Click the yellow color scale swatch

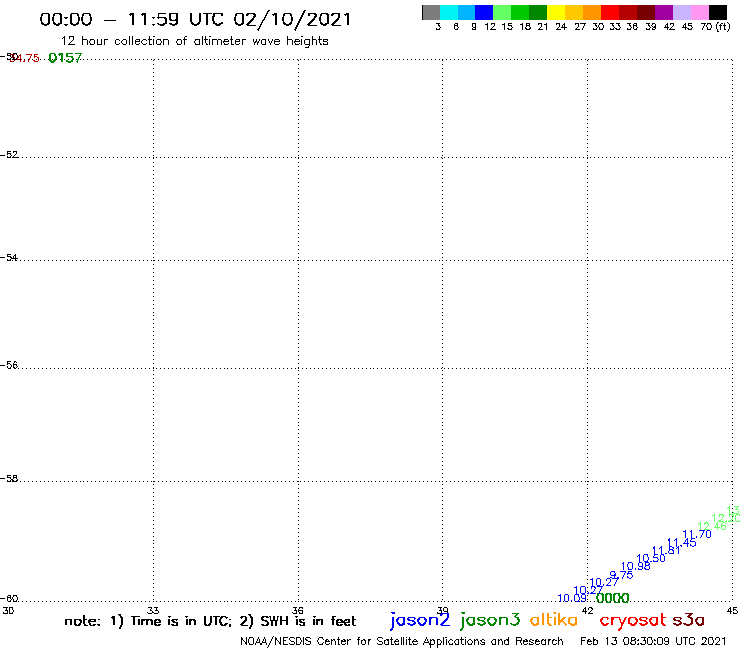556,12
